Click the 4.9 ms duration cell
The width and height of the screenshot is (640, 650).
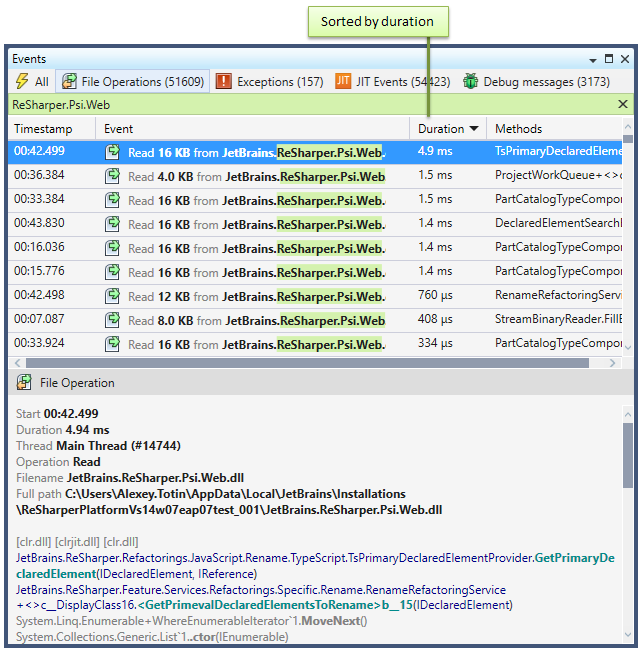[435, 151]
